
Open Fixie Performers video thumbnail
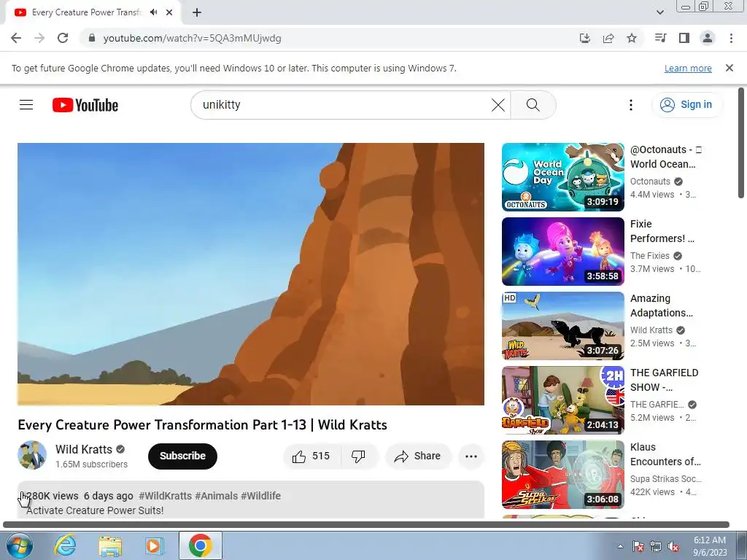tap(562, 252)
